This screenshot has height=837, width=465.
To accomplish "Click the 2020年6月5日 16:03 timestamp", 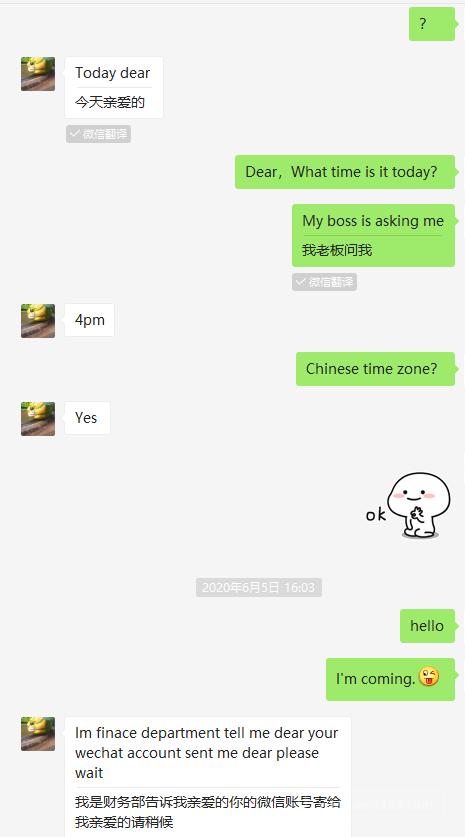I will pyautogui.click(x=259, y=588).
